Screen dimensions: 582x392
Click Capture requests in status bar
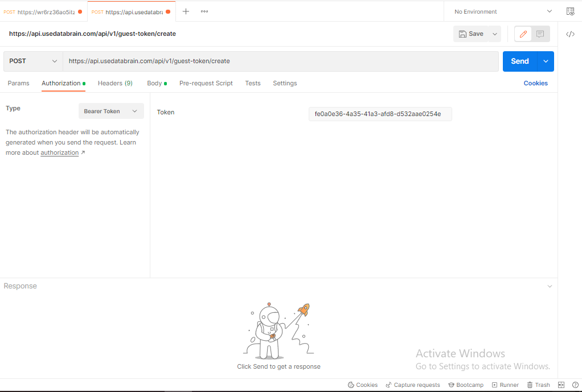click(413, 385)
